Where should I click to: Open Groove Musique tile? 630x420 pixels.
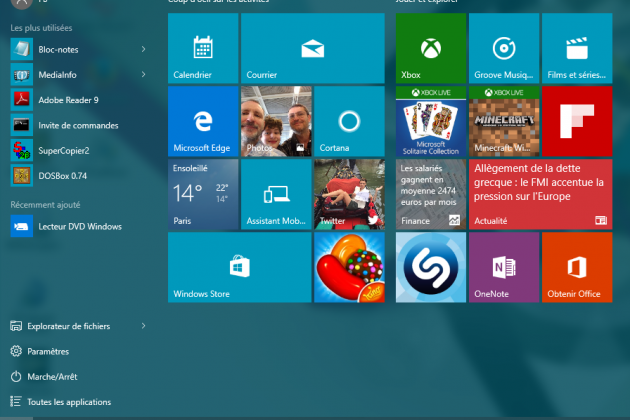[x=504, y=48]
